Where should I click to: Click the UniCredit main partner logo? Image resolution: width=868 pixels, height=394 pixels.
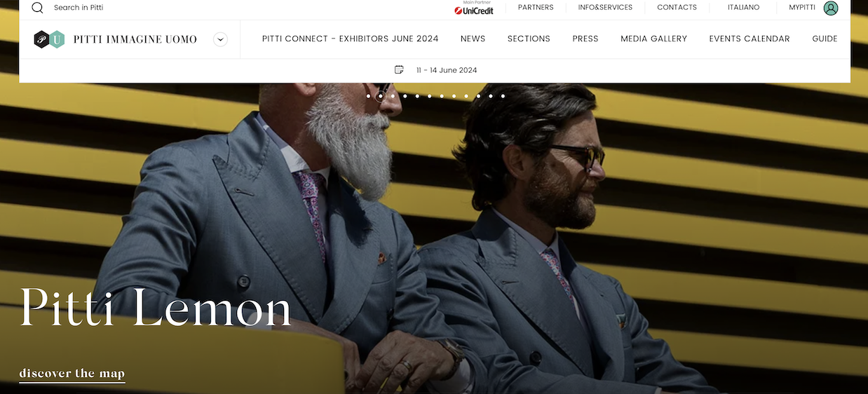coord(474,8)
